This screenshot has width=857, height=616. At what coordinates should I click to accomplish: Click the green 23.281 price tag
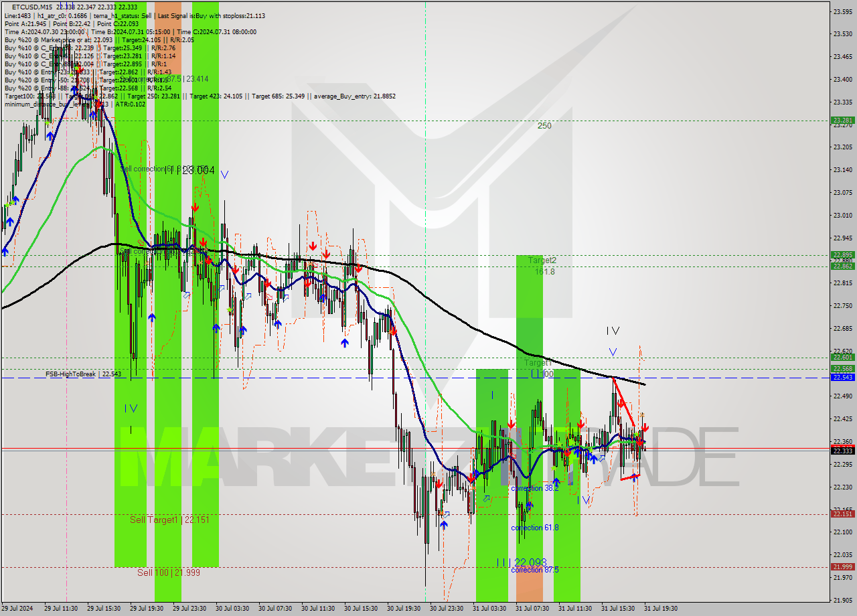842,121
